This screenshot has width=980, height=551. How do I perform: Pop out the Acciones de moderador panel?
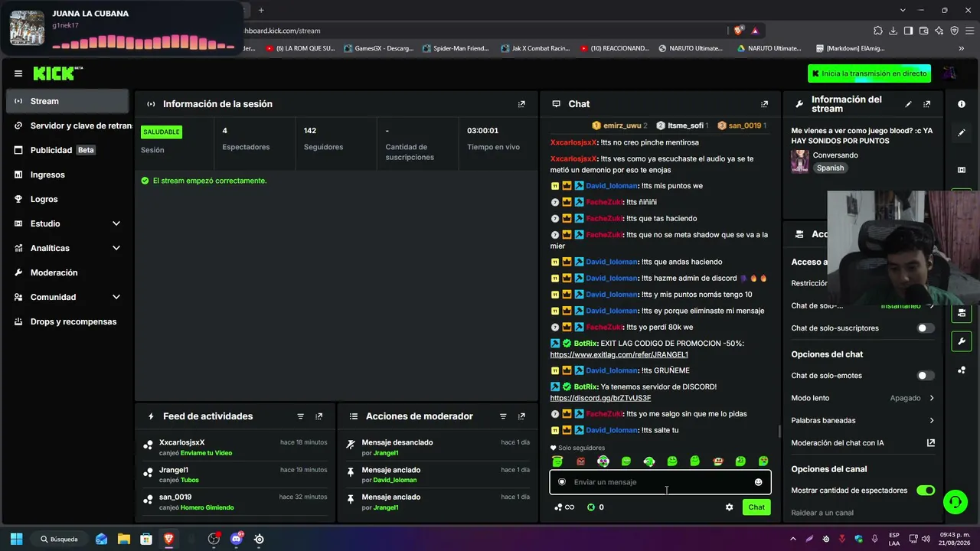521,416
